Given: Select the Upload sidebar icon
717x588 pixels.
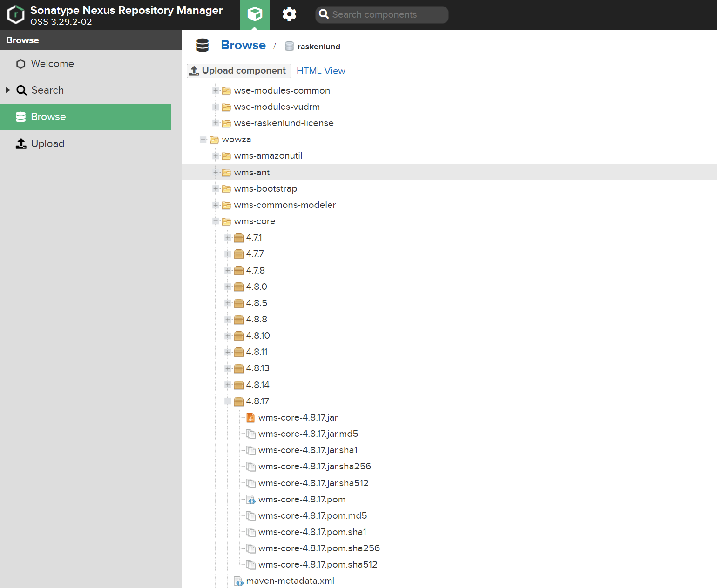Looking at the screenshot, I should click(x=20, y=144).
